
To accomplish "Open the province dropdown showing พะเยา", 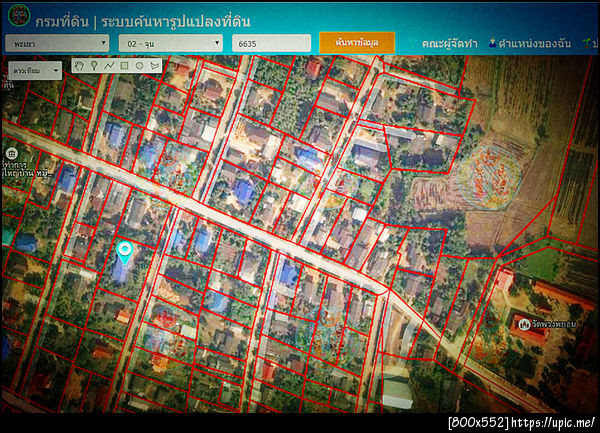I will point(57,43).
